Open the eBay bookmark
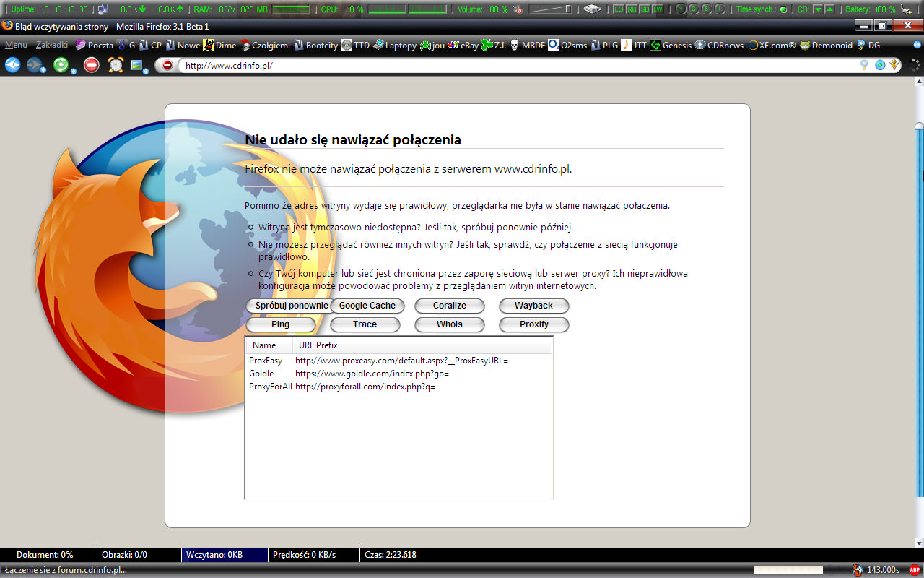924x578 pixels. (x=463, y=45)
